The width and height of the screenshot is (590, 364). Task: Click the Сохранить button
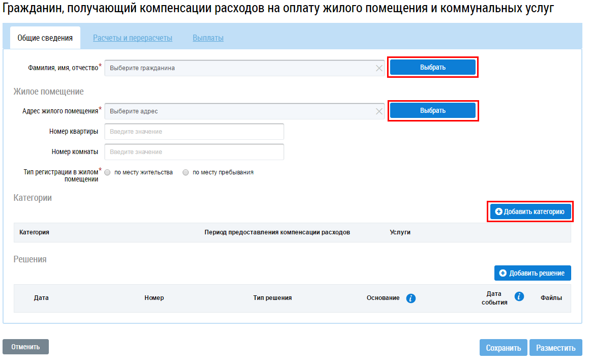[503, 348]
